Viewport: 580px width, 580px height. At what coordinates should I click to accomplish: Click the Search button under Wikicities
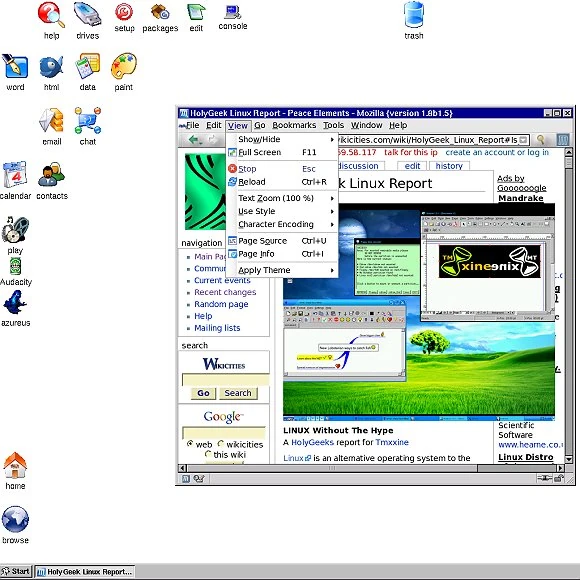(238, 393)
